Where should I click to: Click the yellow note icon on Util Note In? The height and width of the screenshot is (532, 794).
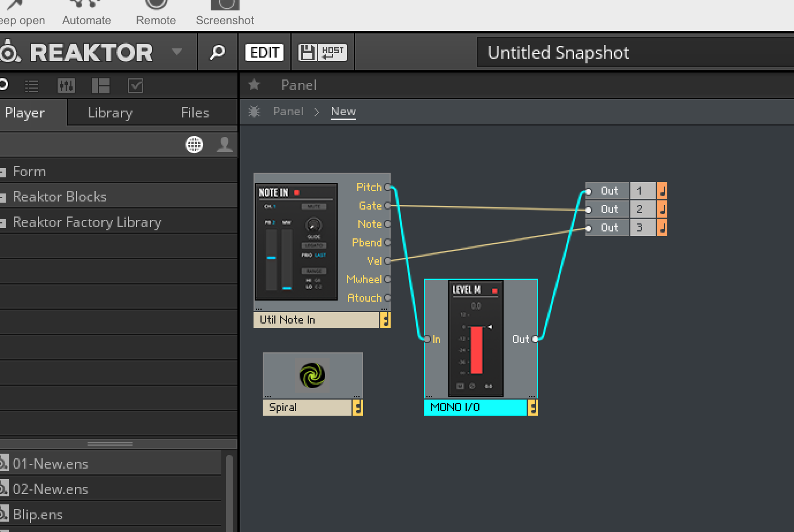click(x=385, y=320)
